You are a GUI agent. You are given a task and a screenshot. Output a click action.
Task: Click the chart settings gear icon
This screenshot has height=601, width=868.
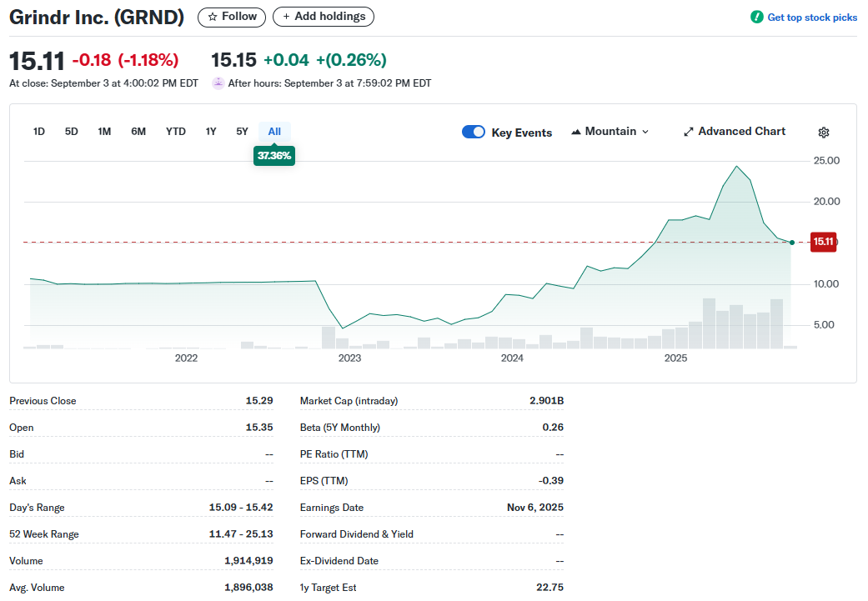click(x=824, y=133)
